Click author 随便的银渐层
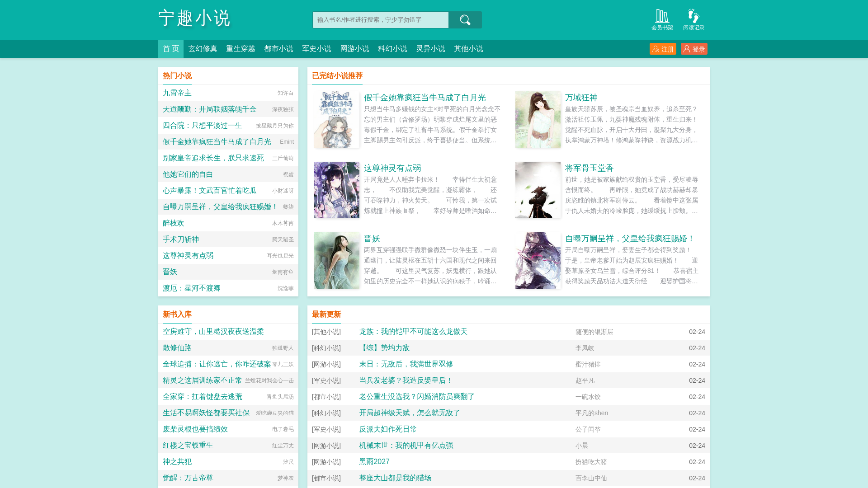This screenshot has width=868, height=488. click(594, 332)
